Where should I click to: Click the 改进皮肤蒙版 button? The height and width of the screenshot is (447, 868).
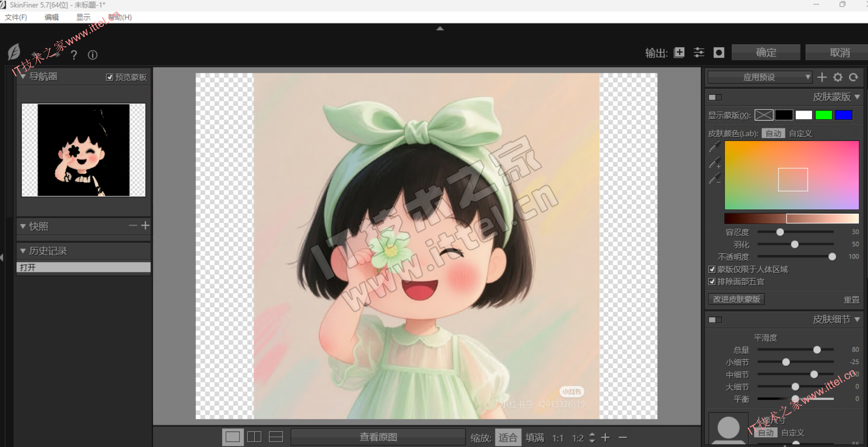click(736, 299)
